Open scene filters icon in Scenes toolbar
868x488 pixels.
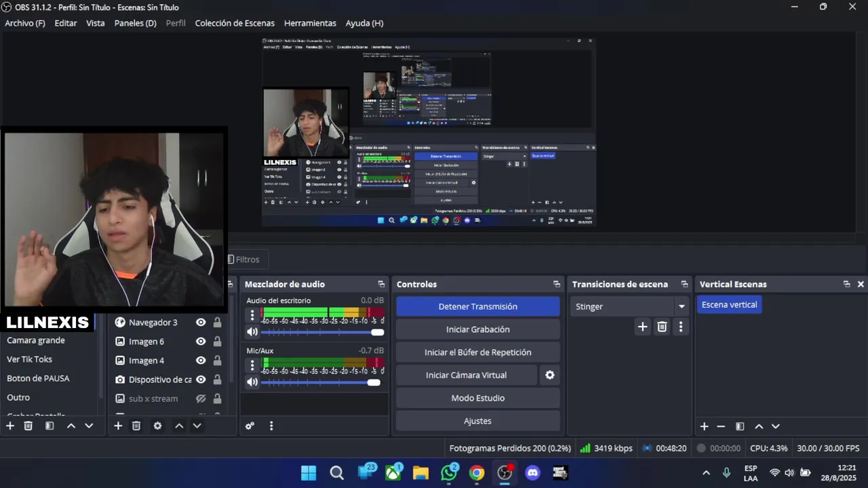pyautogui.click(x=50, y=426)
